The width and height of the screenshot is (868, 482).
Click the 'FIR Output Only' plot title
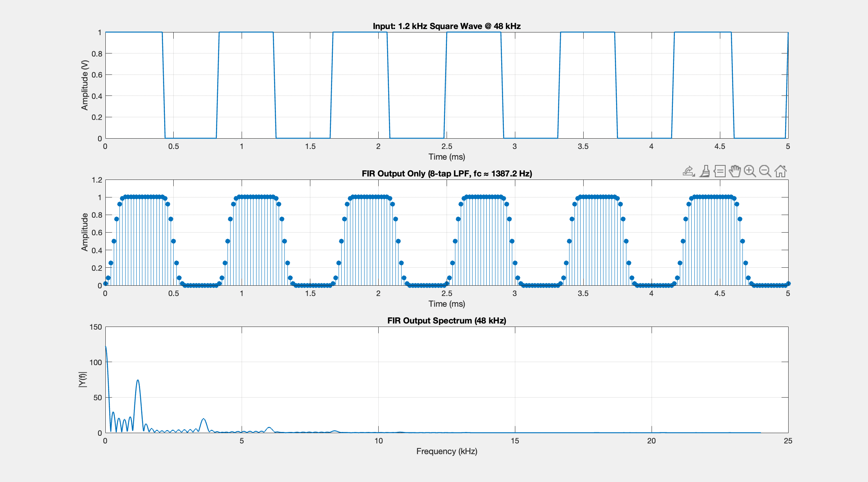tap(447, 173)
